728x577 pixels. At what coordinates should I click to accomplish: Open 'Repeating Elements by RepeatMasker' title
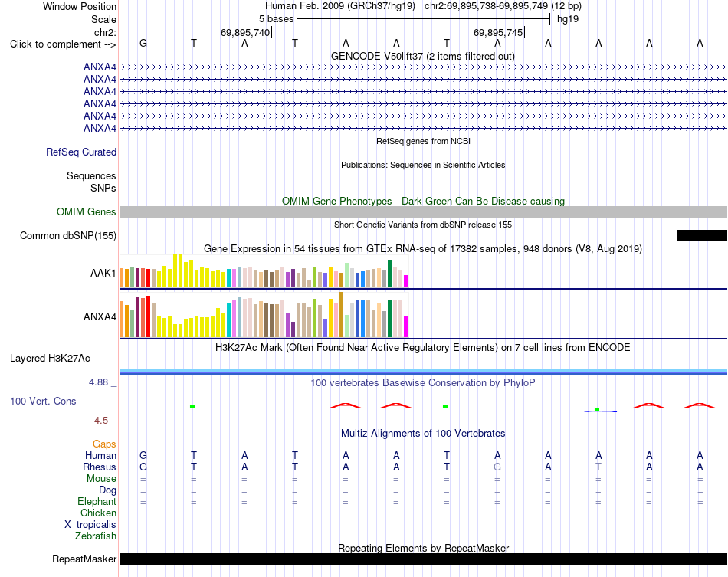coord(423,548)
